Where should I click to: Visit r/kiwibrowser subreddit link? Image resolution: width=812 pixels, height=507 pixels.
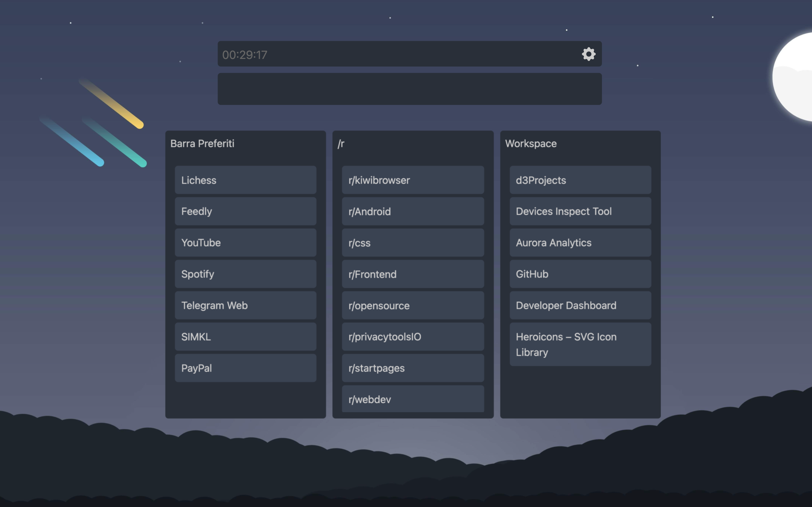coord(413,180)
